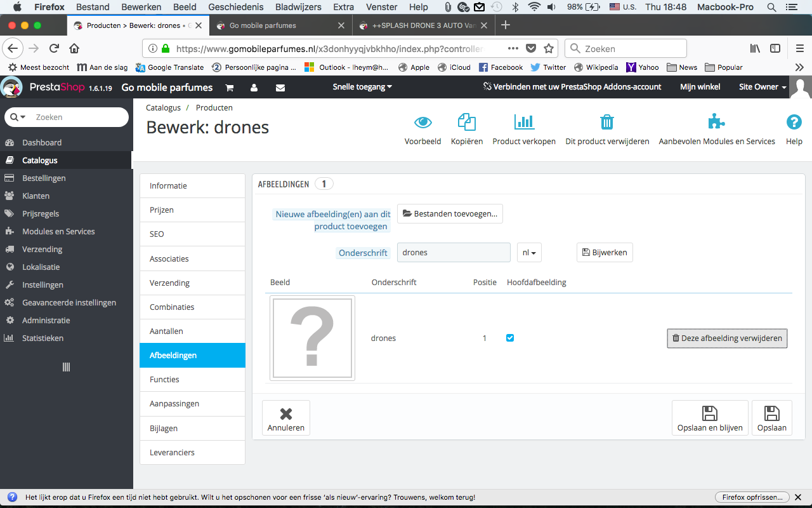Image resolution: width=812 pixels, height=508 pixels.
Task: Open Aanbevolen Modules en Services puzzle icon
Action: pos(717,121)
